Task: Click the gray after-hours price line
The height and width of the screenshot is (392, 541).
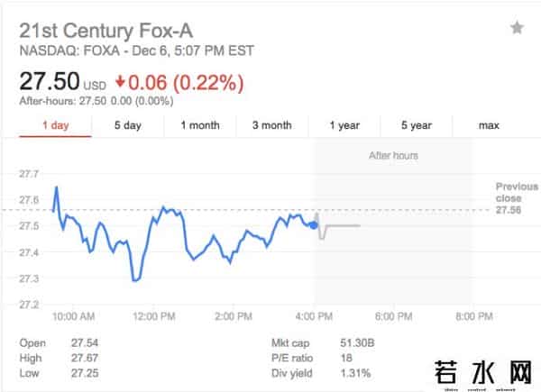Action: (x=343, y=225)
